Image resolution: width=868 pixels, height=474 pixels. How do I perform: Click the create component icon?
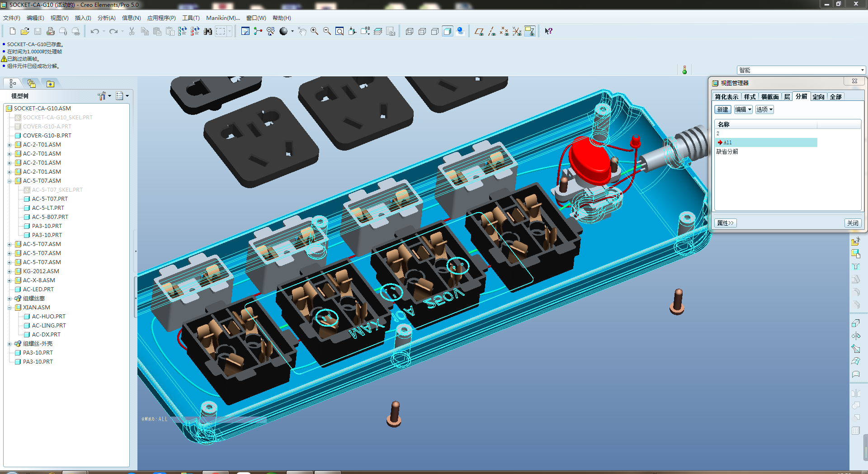point(855,254)
